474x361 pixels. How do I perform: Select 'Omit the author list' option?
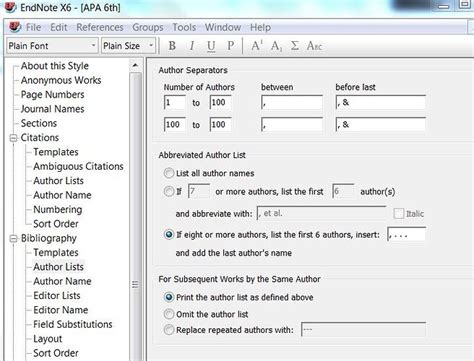pyautogui.click(x=169, y=314)
